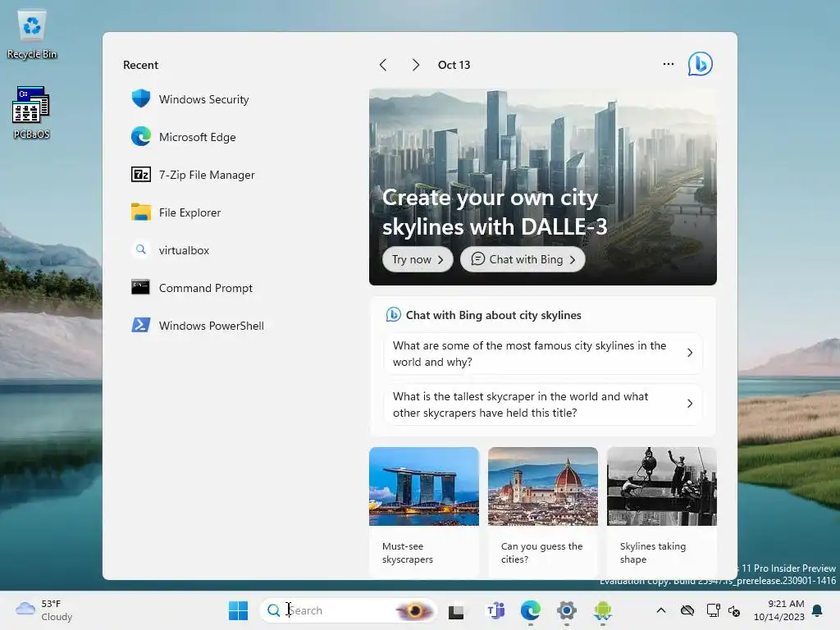Viewport: 840px width, 630px height.
Task: Click the cloud sync tray icon
Action: tap(687, 610)
